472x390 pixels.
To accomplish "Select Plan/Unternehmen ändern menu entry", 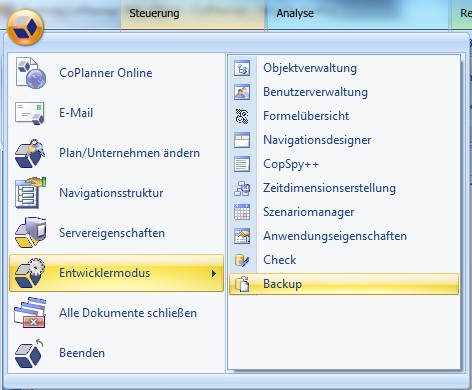I will click(x=116, y=153).
